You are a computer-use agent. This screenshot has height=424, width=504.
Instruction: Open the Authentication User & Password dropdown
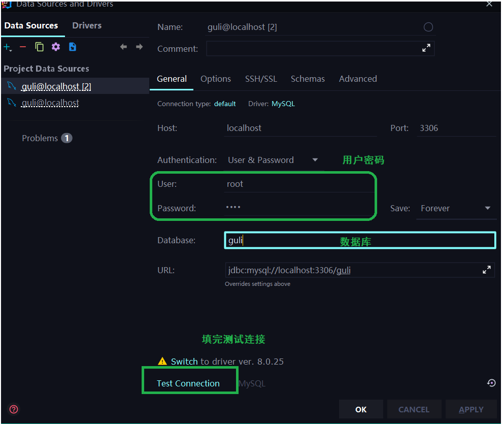tap(273, 160)
